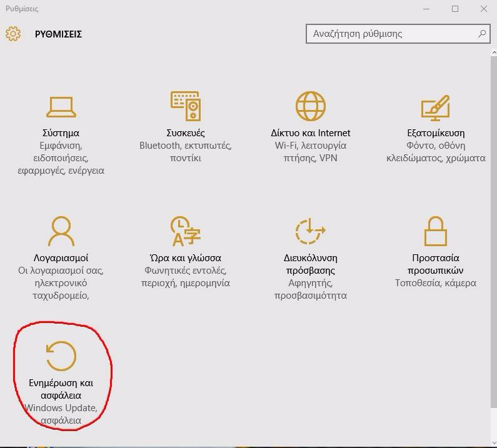Click the description starting with Φόντο, οθόνη
This screenshot has height=448, width=497.
(x=436, y=152)
